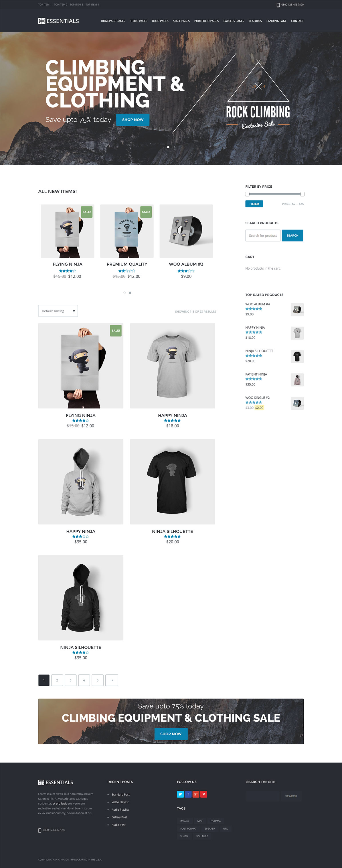This screenshot has width=342, height=868.
Task: Open the Default sorting dropdown
Action: 58,311
